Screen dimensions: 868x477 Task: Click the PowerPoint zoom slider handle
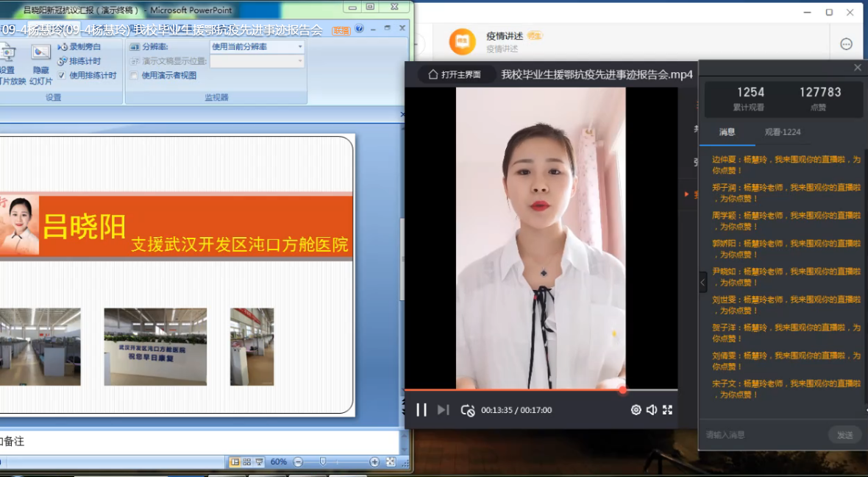coord(323,462)
